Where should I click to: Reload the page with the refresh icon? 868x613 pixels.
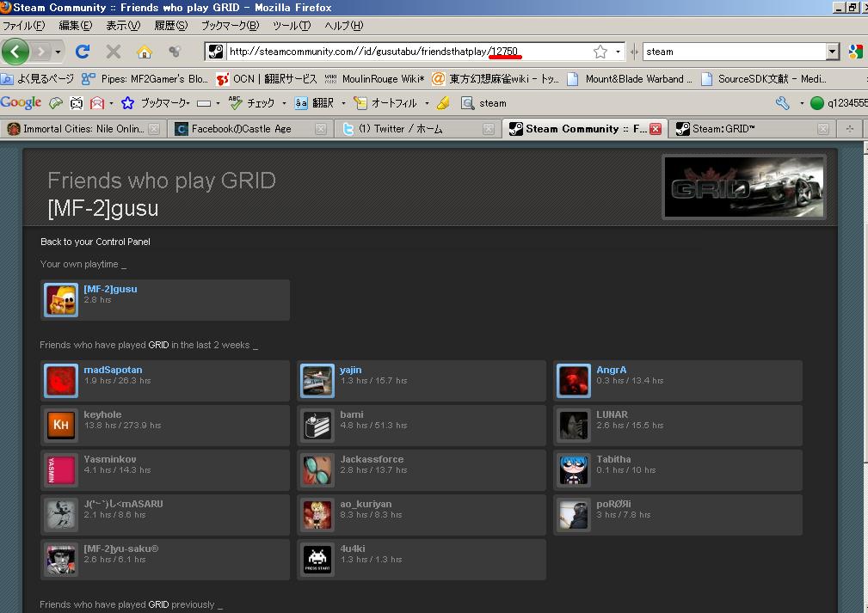(83, 52)
